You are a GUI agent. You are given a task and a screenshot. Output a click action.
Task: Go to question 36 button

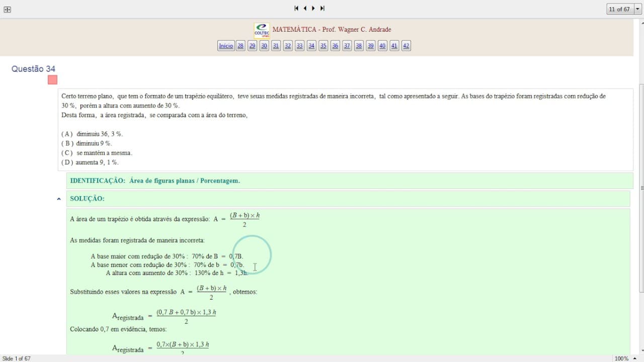point(335,46)
